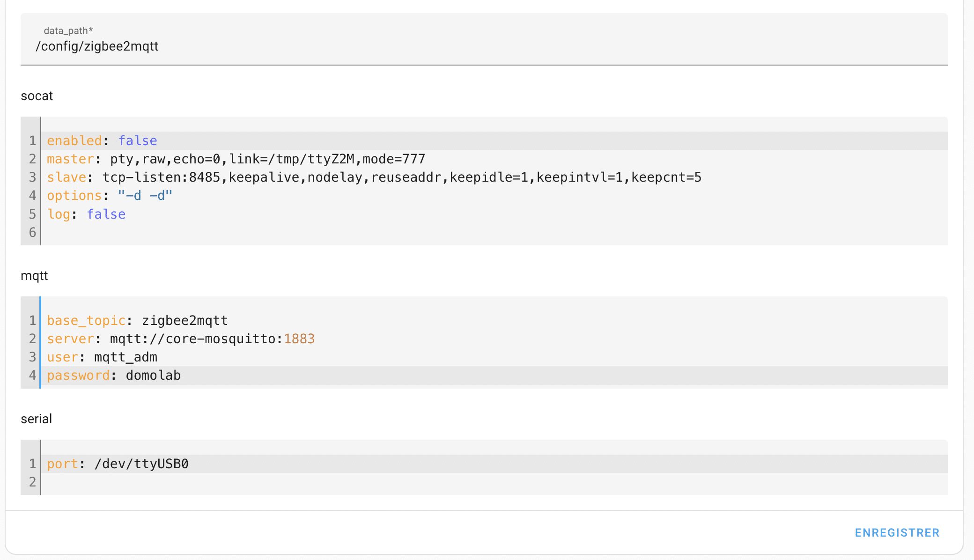Click mqtt base_topic zigbee2mqtt line
Image resolution: width=974 pixels, height=560 pixels.
pos(494,321)
